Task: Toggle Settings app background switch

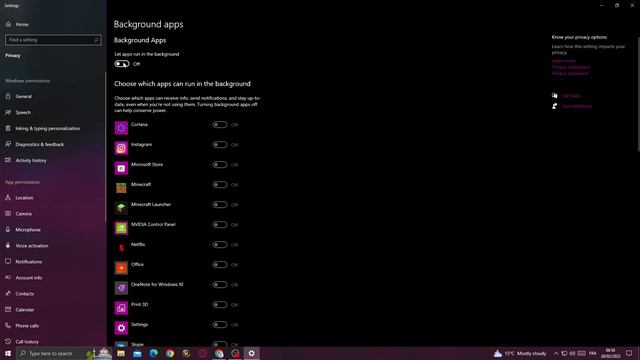Action: [x=220, y=324]
